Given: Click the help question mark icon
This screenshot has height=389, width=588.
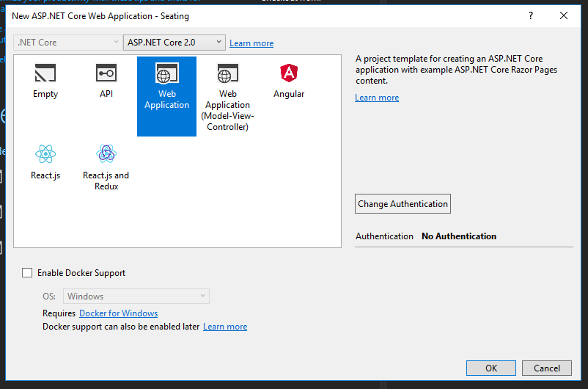Looking at the screenshot, I should pyautogui.click(x=531, y=15).
